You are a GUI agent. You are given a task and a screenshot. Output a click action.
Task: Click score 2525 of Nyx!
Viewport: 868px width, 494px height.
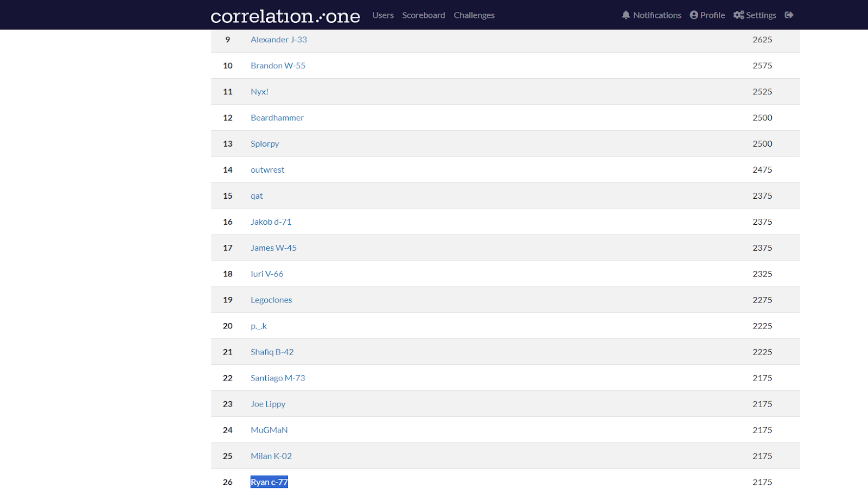click(x=762, y=92)
